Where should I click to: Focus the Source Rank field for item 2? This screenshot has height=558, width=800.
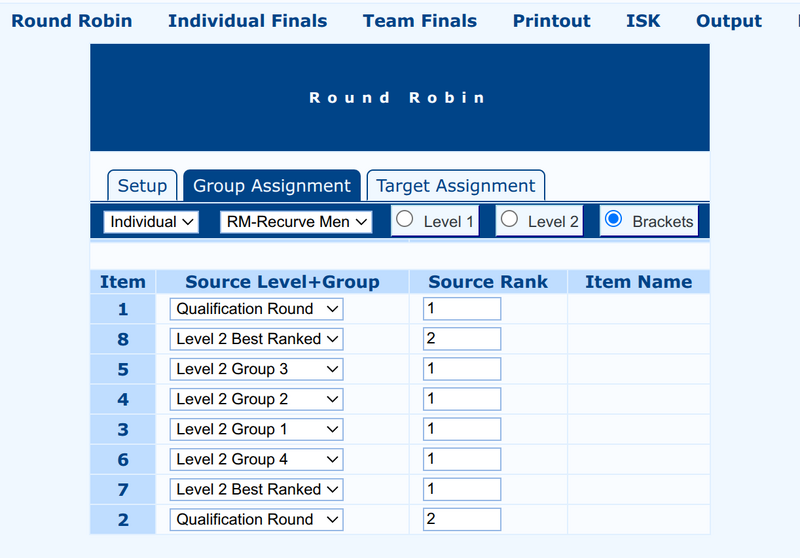click(462, 520)
